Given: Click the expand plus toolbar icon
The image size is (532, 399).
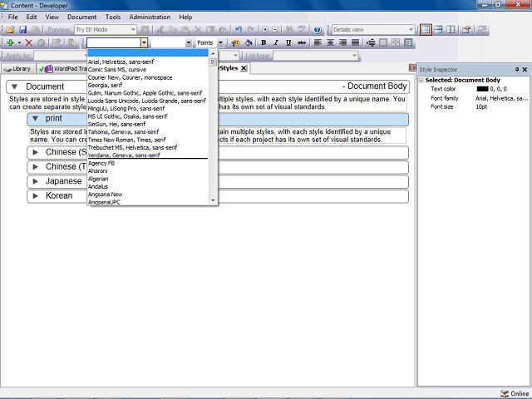Looking at the screenshot, I should tap(265, 30).
